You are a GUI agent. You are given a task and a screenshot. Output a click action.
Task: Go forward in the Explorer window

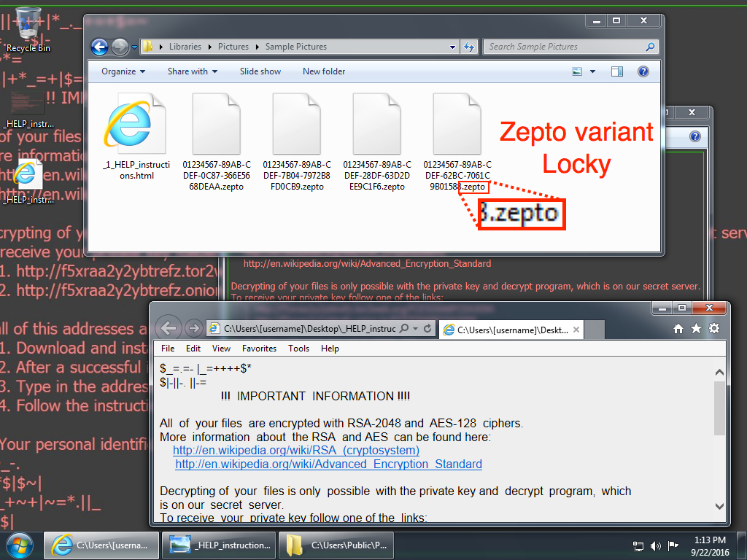click(x=120, y=47)
